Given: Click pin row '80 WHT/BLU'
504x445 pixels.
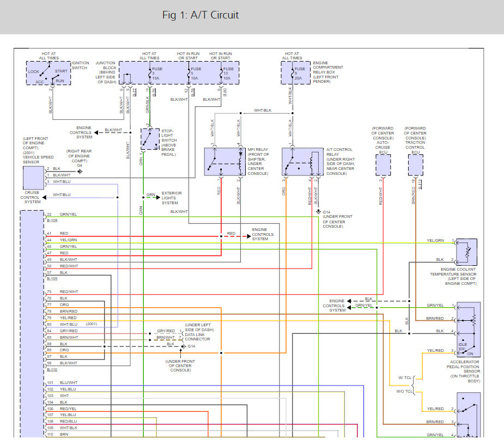Looking at the screenshot, I should pyautogui.click(x=62, y=324).
